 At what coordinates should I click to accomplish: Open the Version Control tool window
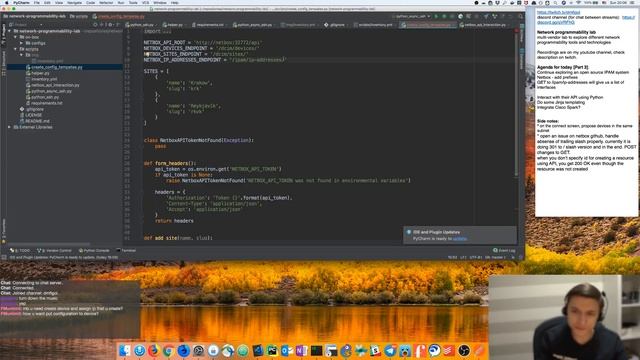(54, 250)
